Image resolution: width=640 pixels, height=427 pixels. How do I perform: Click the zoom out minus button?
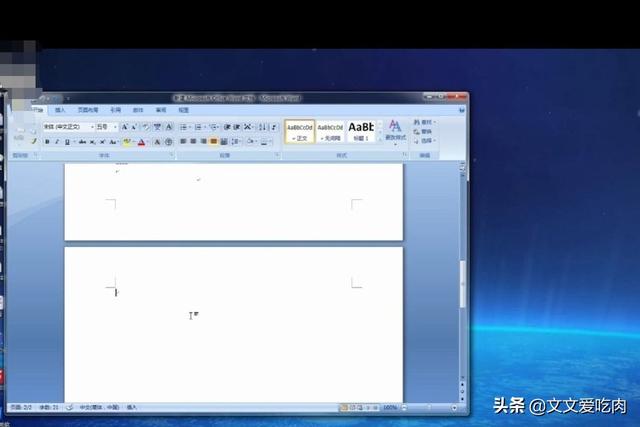404,407
